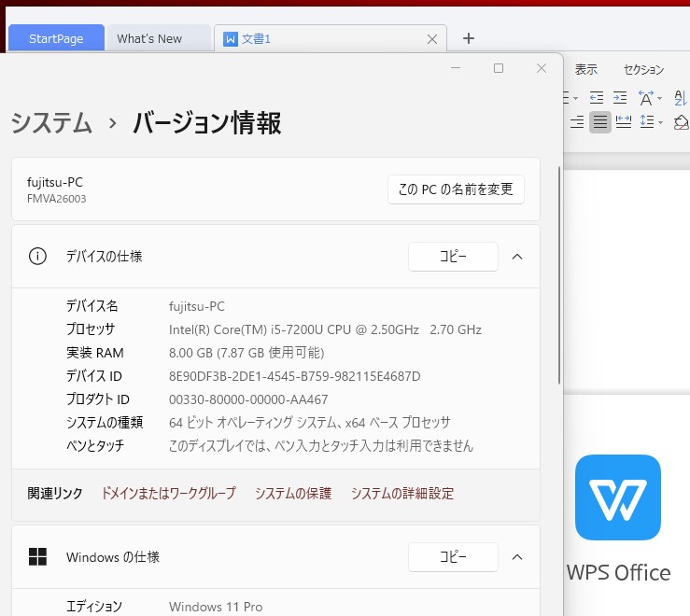Collapse the Windows の仕様 section
This screenshot has height=616, width=690.
(517, 557)
